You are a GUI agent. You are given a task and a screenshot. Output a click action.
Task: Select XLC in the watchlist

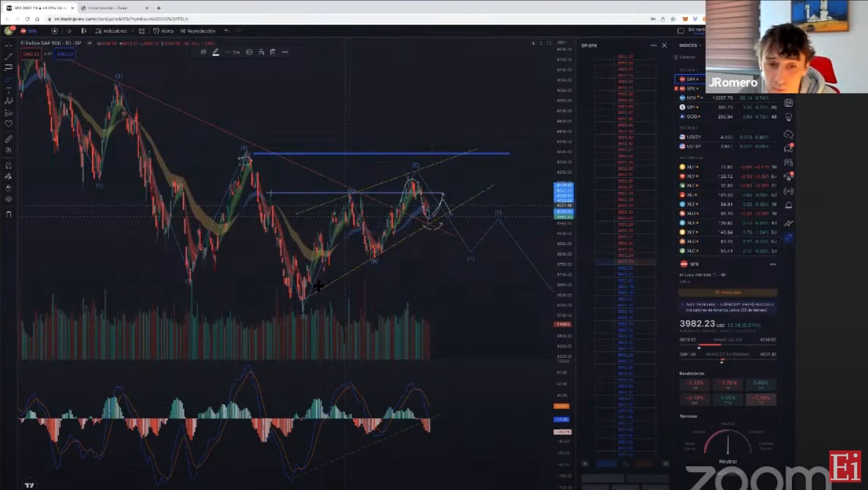tap(727, 251)
